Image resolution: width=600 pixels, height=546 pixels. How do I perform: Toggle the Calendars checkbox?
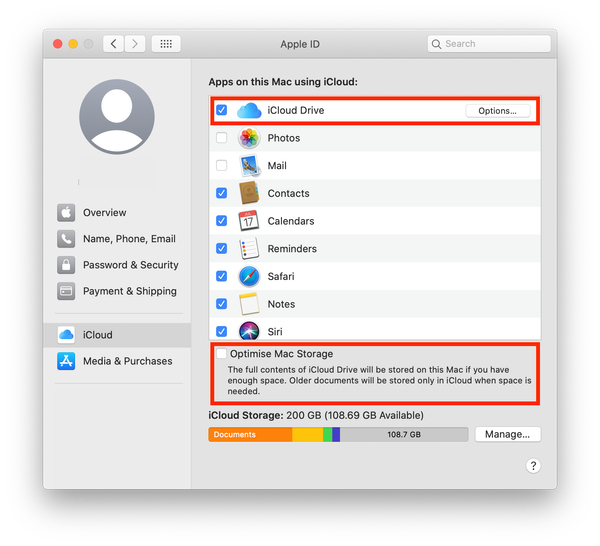(222, 221)
